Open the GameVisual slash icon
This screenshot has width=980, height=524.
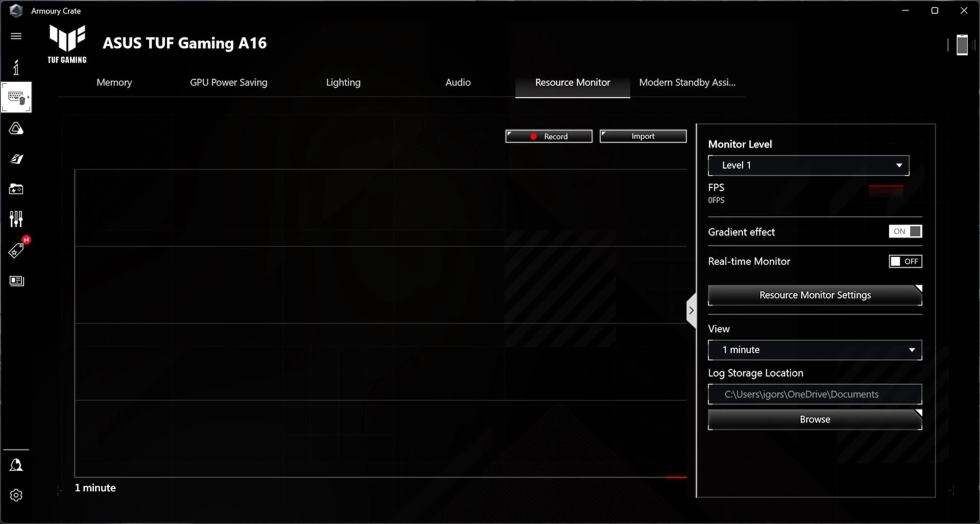tap(16, 159)
